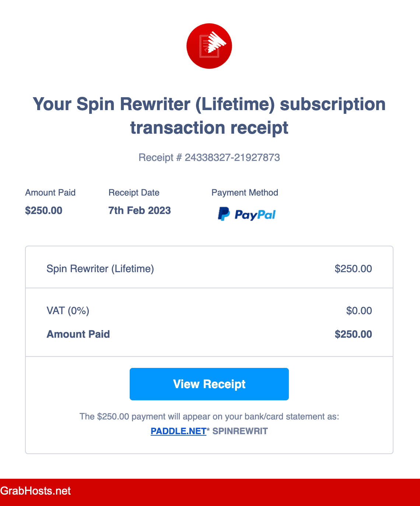Click the red Spin Rewriter logo icon
This screenshot has width=420, height=506.
209,46
